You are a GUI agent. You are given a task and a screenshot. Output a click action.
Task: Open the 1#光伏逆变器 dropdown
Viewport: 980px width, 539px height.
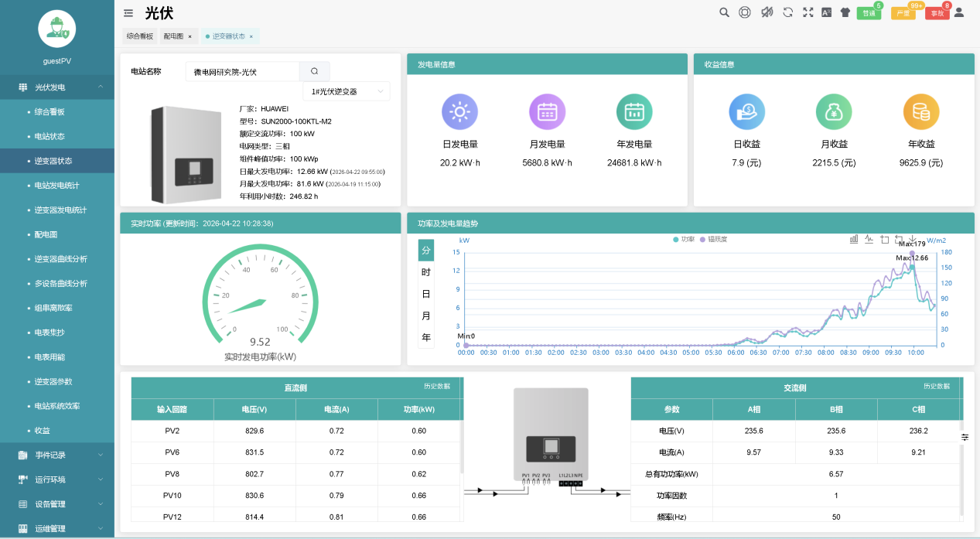[x=347, y=91]
